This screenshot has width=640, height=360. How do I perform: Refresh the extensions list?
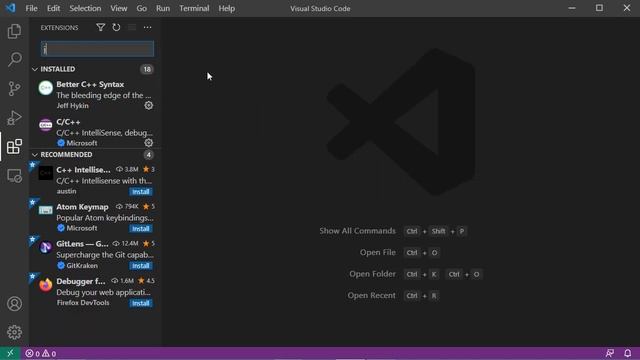[x=116, y=27]
